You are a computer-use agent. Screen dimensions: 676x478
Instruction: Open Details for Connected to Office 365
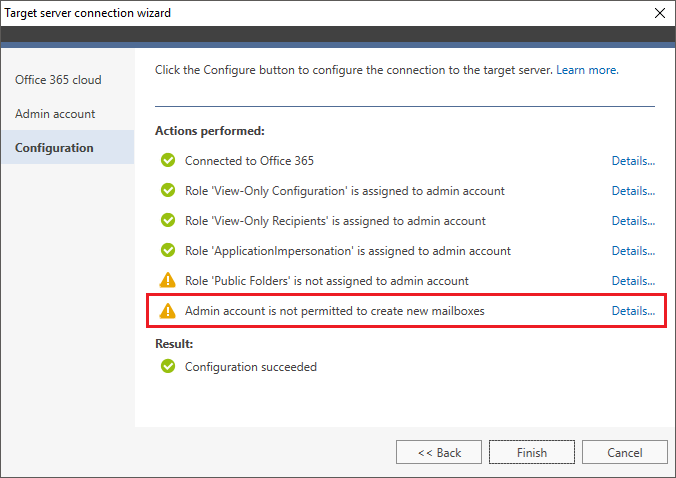(x=633, y=161)
